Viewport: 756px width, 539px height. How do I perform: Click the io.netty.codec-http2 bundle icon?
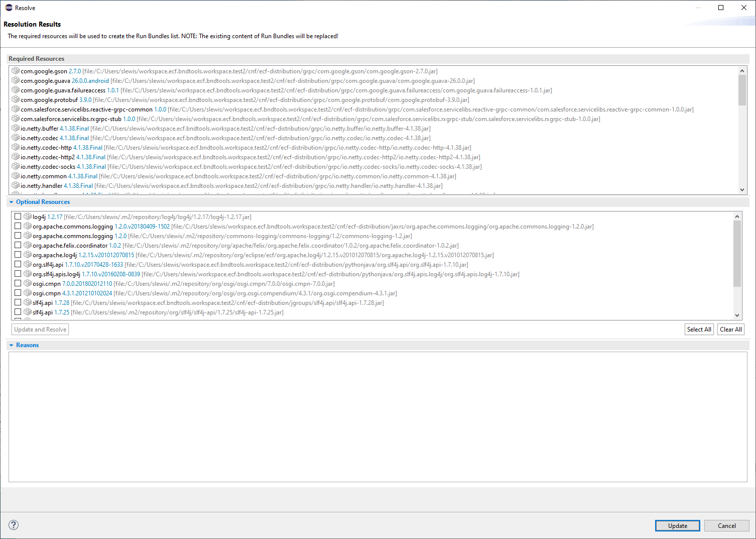(x=15, y=157)
